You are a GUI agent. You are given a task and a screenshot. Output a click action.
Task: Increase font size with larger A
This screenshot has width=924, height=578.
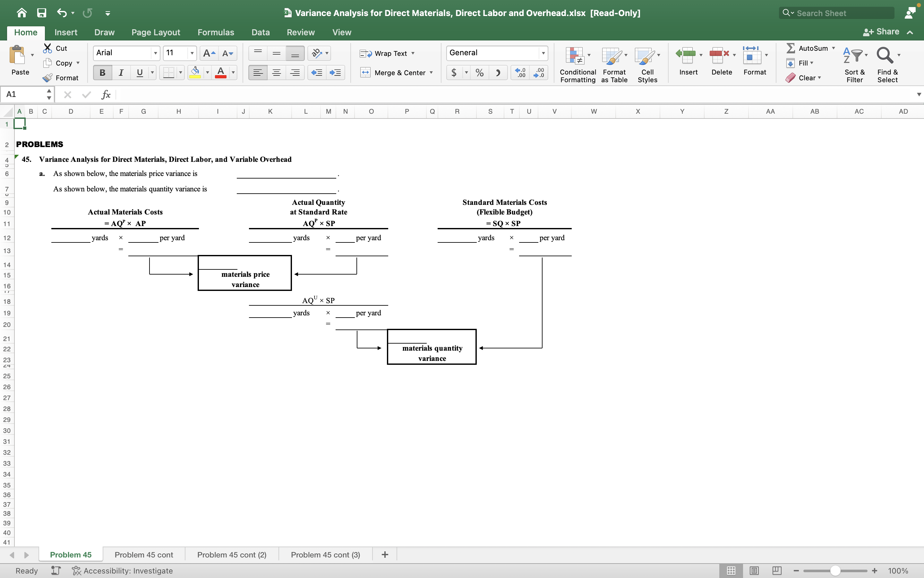209,53
